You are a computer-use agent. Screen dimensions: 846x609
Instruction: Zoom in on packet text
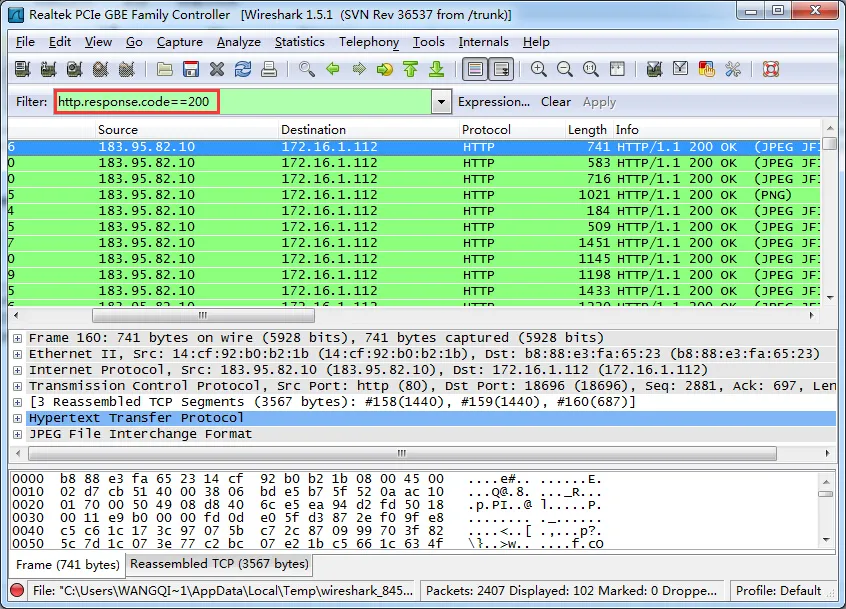click(538, 69)
